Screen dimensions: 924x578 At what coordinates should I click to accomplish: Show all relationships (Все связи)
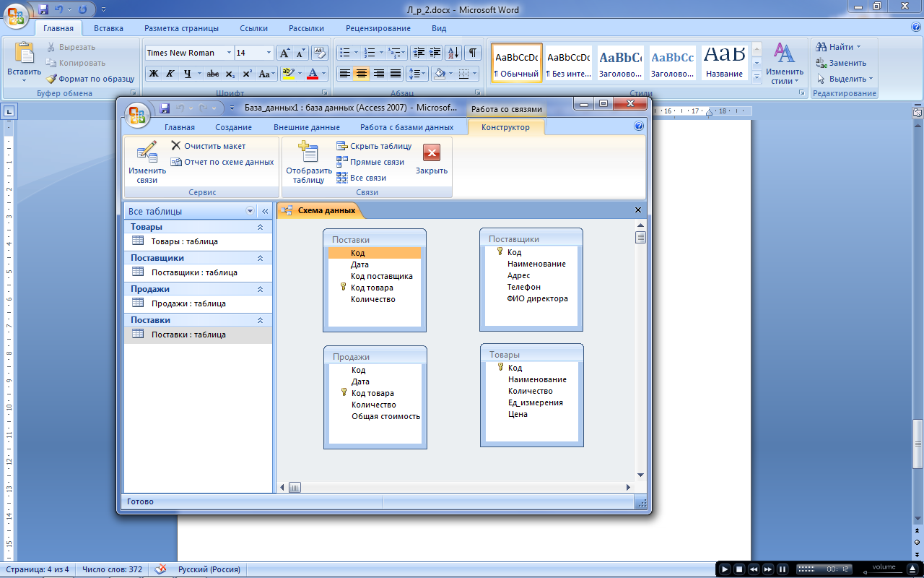tap(362, 178)
